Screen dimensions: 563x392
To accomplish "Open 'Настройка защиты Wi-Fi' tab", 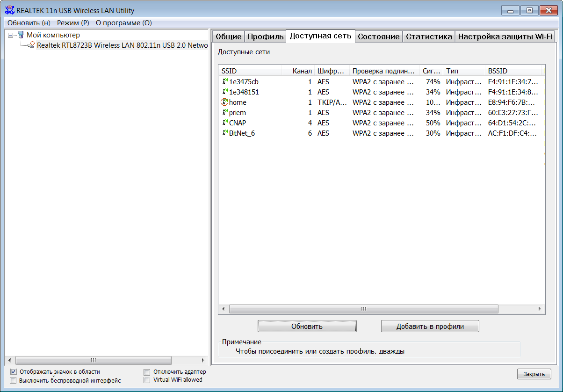I will click(x=505, y=37).
